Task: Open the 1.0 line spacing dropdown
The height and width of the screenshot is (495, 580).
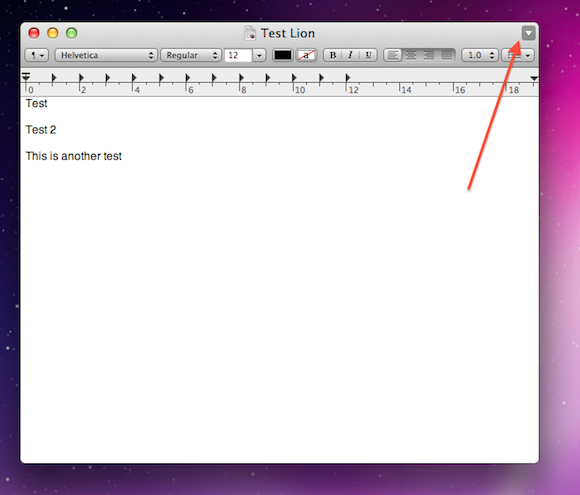Action: click(x=480, y=55)
